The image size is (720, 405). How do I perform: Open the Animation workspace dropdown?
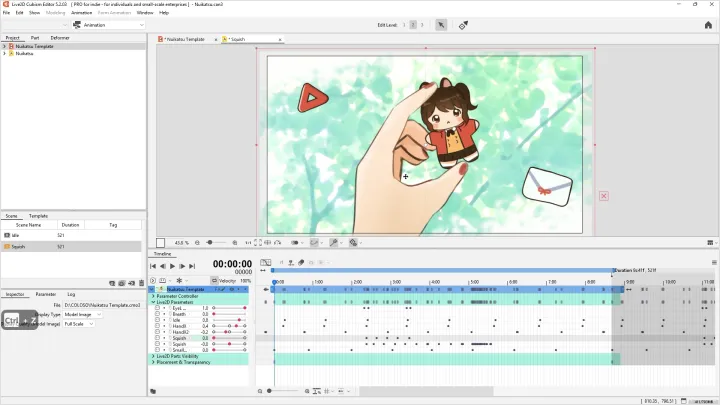tap(108, 25)
